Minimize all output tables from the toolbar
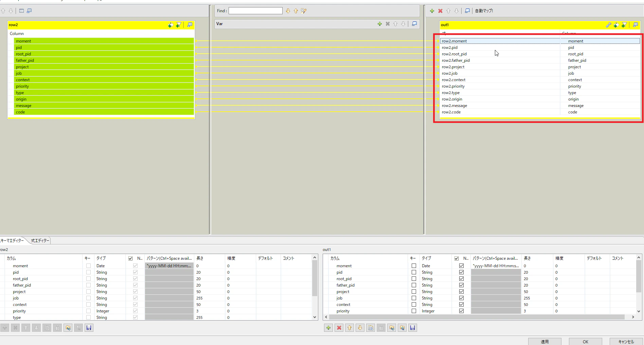This screenshot has width=644, height=345. [x=467, y=11]
